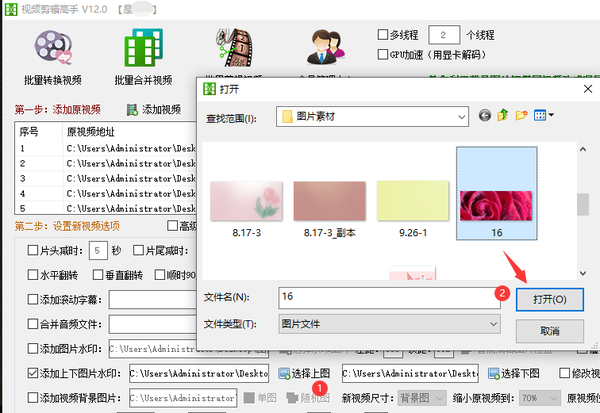This screenshot has width=600, height=413.
Task: Go back using the dialog's back arrow
Action: (485, 117)
